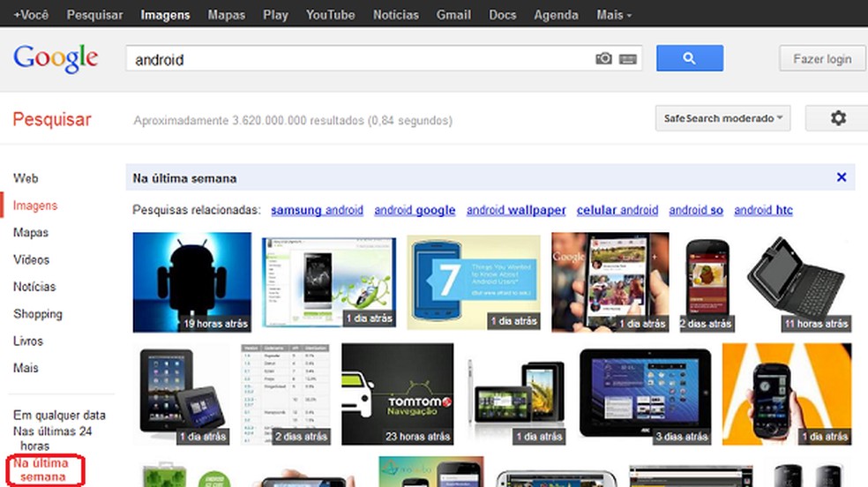Open Android silhouette image, 19 horas atrás
This screenshot has height=487, width=868.
(192, 282)
